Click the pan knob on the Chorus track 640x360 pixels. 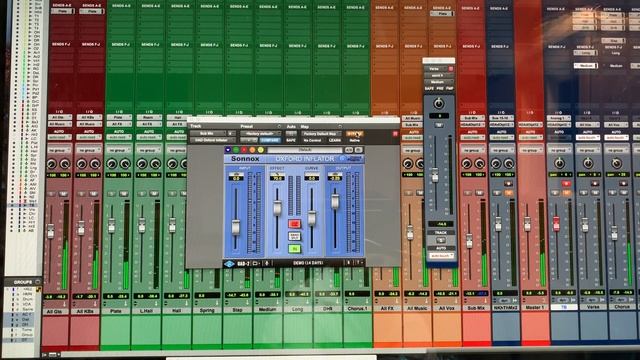coord(616,164)
